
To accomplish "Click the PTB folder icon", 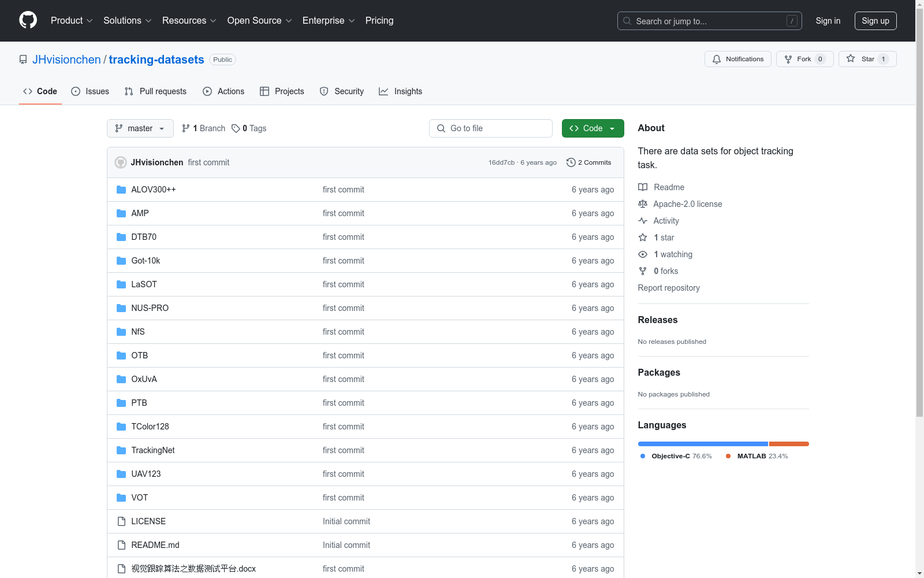I will (x=121, y=403).
